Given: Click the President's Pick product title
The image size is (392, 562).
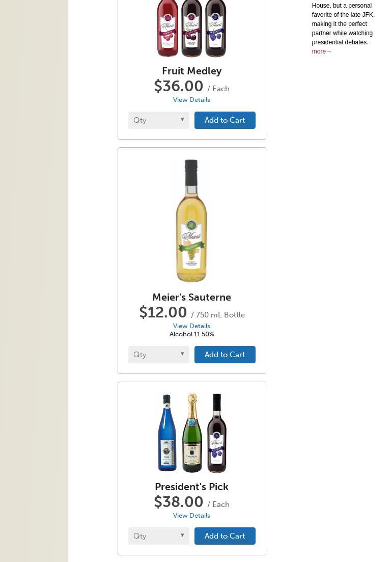Looking at the screenshot, I should click(191, 487).
